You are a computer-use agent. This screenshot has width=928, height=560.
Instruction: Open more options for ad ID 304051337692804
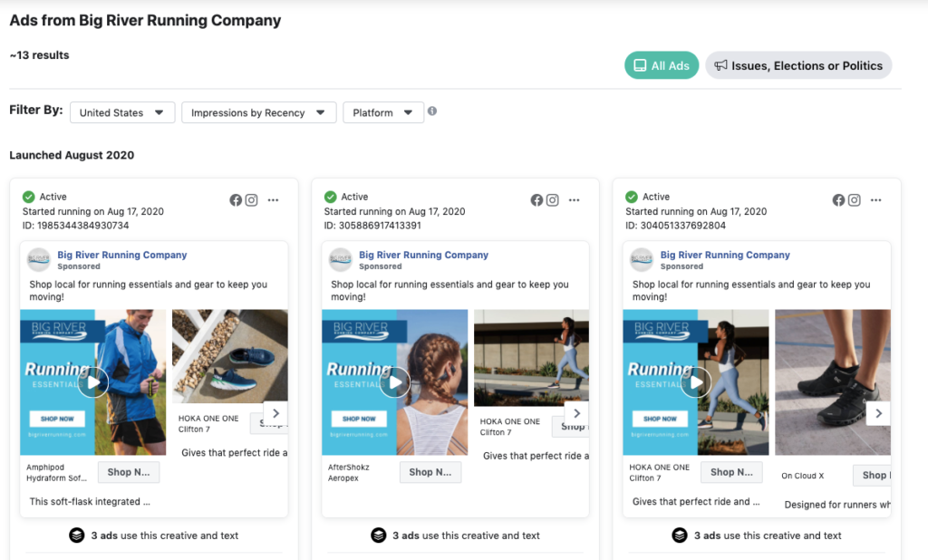[x=876, y=200]
